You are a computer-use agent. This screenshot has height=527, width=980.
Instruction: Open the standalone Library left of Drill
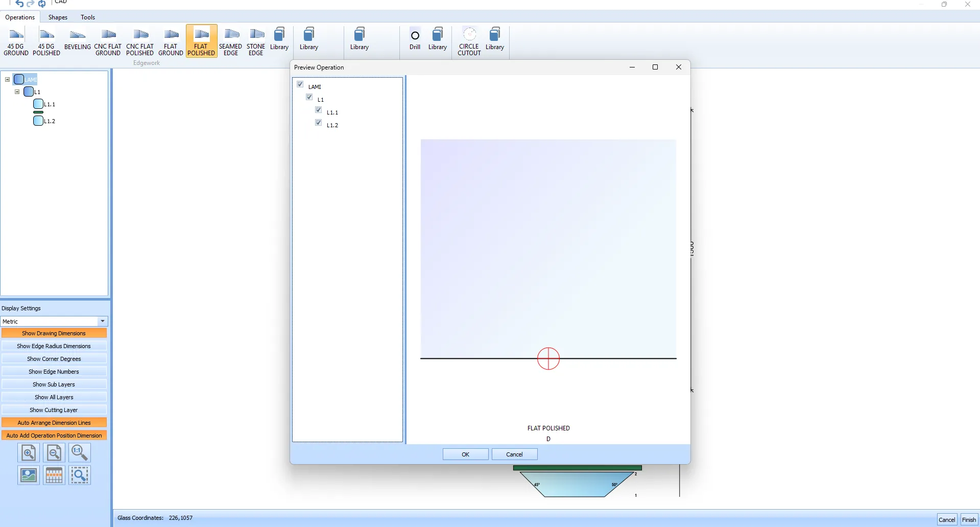[360, 39]
